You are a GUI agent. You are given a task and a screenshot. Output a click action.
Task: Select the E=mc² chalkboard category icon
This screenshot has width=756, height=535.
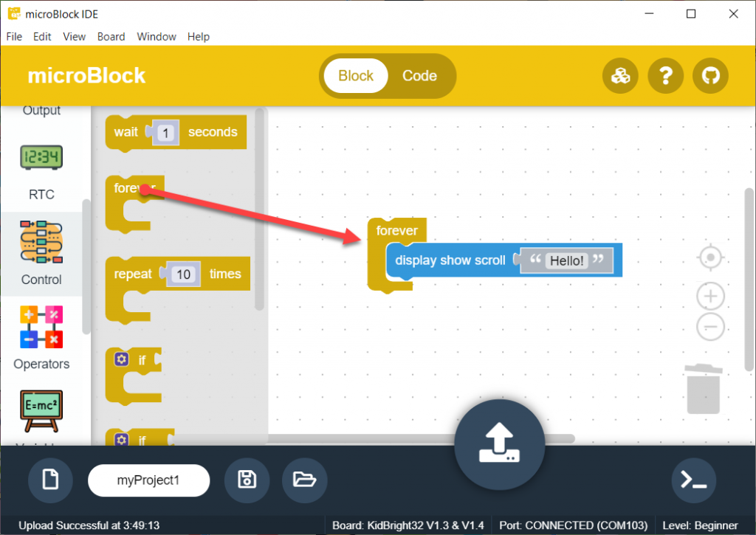pos(41,410)
